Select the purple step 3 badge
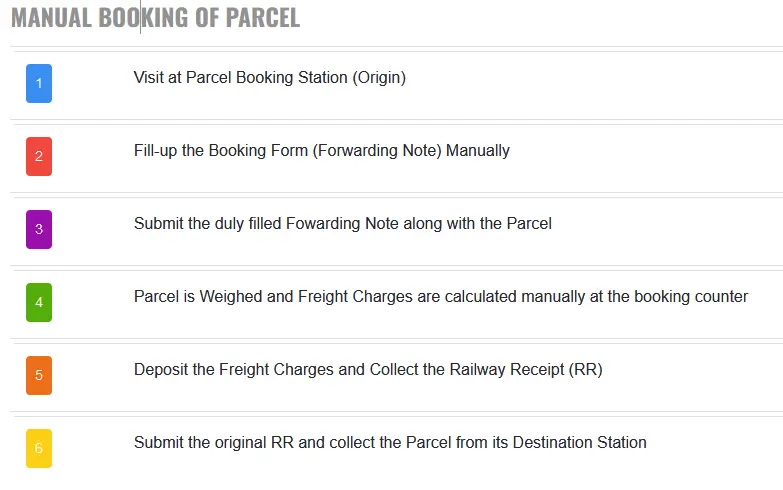The height and width of the screenshot is (490, 783). pyautogui.click(x=39, y=229)
